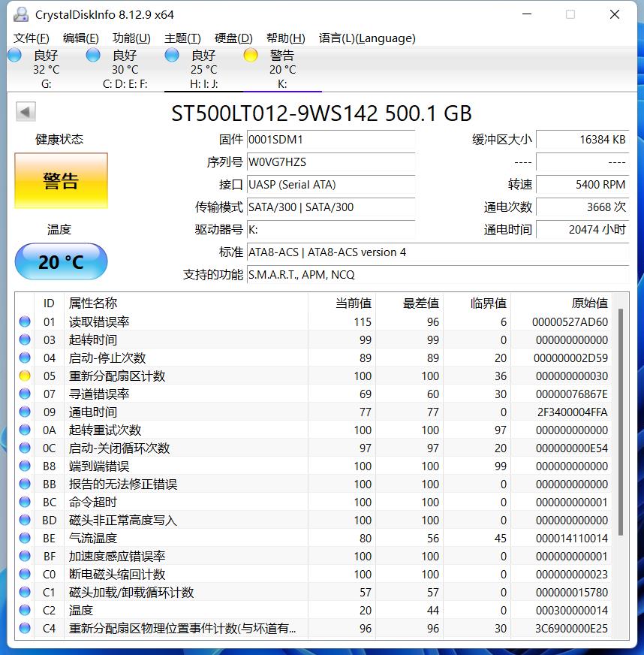Click the blue status dot for attribute 07
This screenshot has height=655, width=644.
point(25,394)
